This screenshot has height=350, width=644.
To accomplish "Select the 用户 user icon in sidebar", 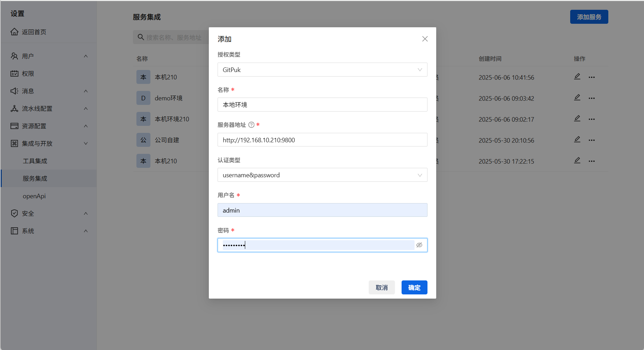I will (14, 56).
